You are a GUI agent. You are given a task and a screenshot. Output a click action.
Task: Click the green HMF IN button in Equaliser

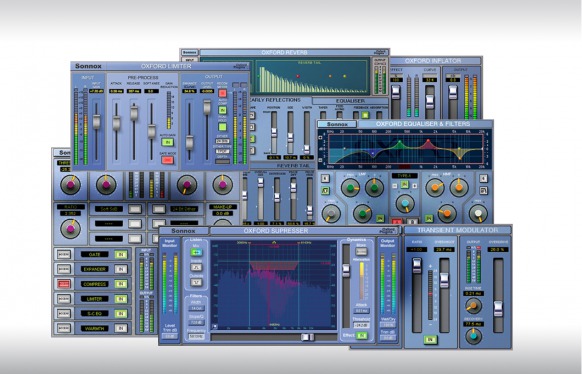429,219
